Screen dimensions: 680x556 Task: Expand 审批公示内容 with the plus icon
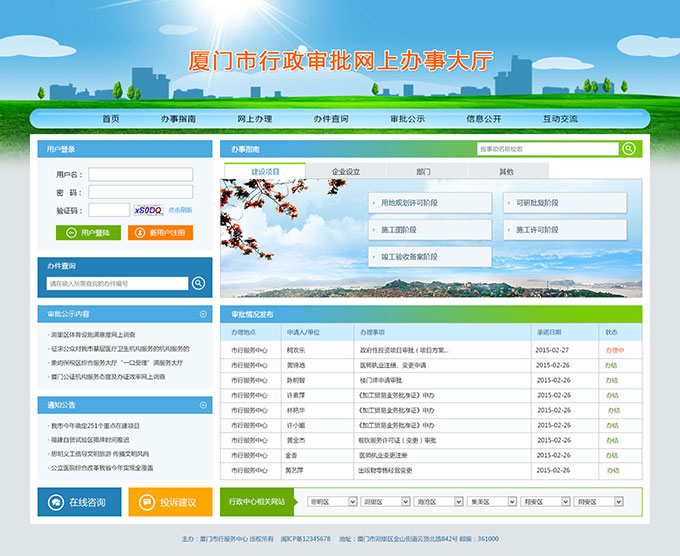204,314
